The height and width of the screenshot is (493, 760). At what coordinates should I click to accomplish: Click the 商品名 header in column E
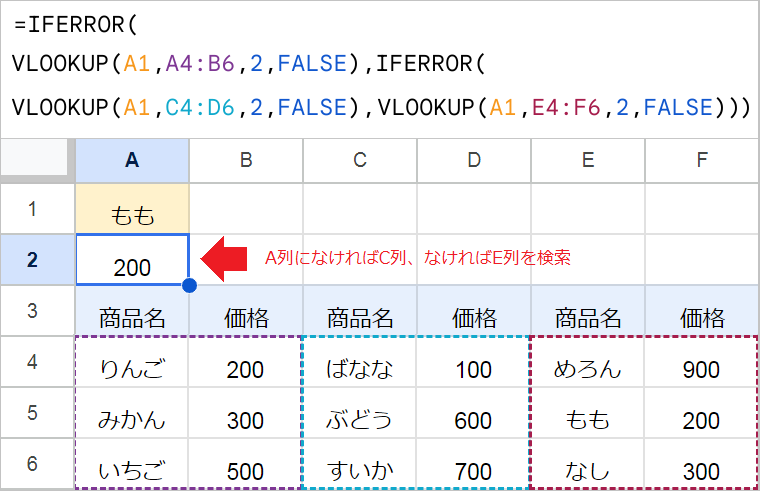tap(588, 311)
